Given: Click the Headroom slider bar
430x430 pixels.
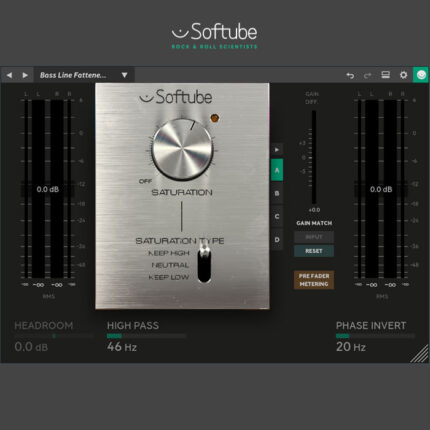Looking at the screenshot, I should click(54, 336).
